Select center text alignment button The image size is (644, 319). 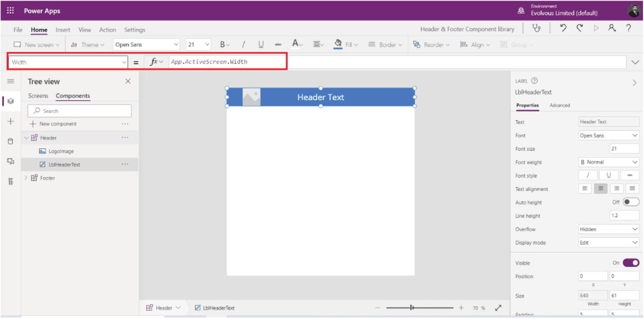click(600, 189)
